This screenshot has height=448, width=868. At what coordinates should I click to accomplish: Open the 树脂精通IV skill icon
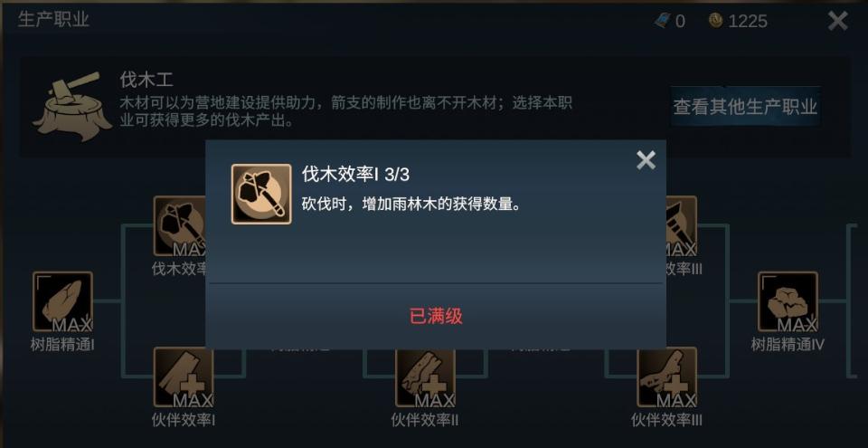coord(788,301)
